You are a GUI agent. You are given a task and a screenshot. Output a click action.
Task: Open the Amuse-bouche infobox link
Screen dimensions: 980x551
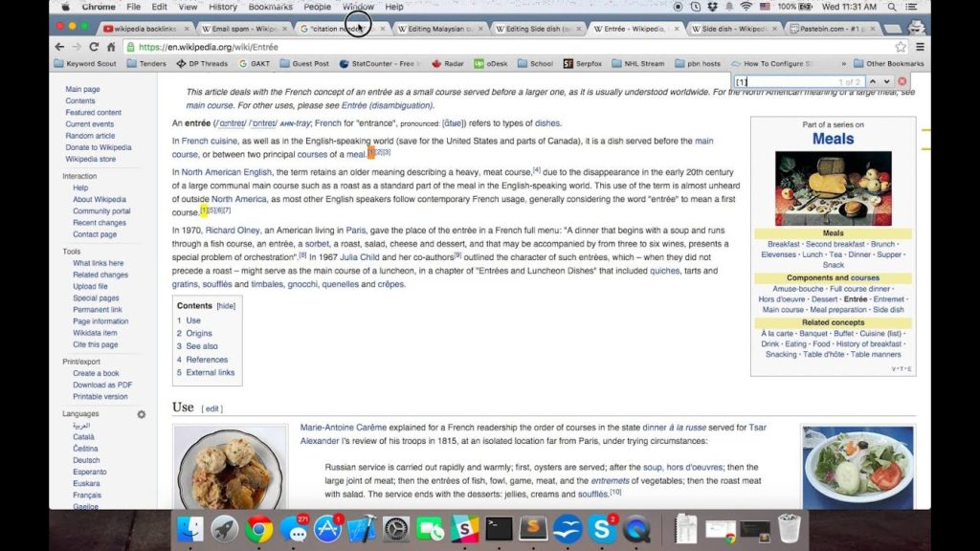(798, 289)
